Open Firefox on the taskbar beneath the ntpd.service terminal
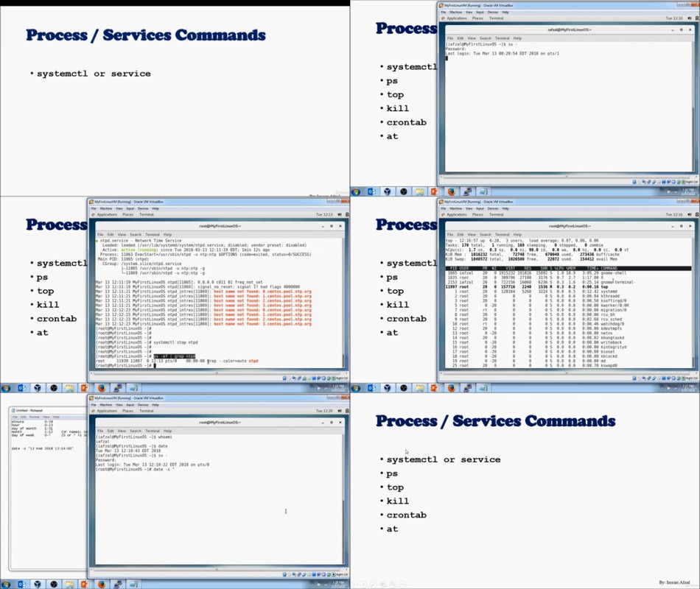This screenshot has width=700, height=589. 102,388
